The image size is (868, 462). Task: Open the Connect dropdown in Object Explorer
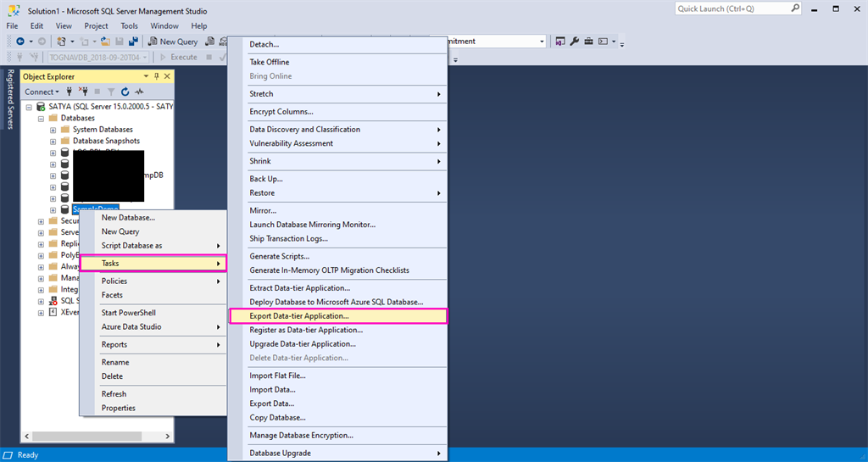[42, 92]
